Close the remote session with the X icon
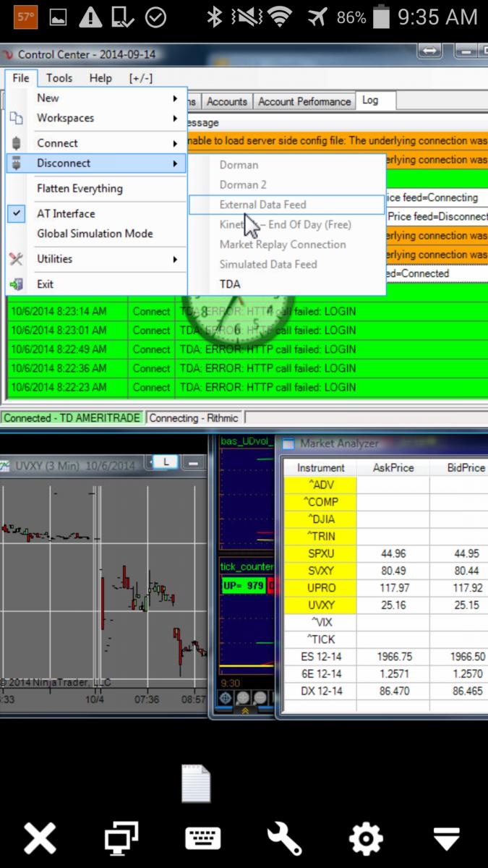Viewport: 488px width, 868px height. coord(40,839)
